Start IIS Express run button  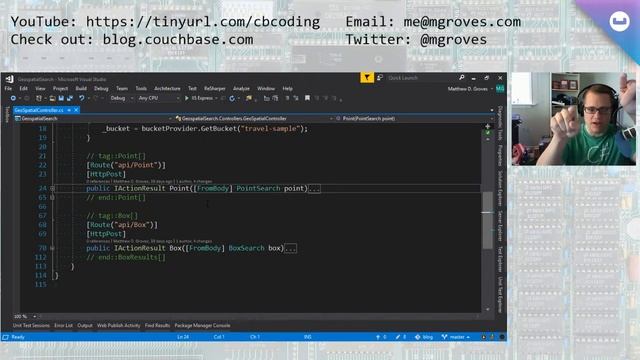tap(199, 98)
